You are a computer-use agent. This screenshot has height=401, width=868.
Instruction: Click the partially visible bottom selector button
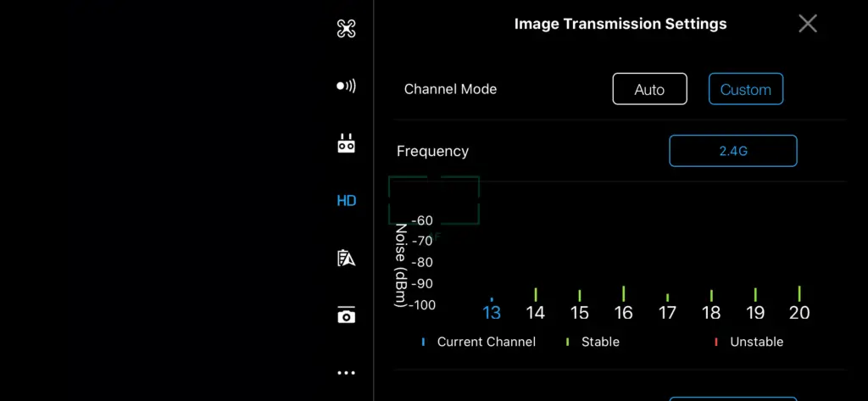tap(733, 398)
